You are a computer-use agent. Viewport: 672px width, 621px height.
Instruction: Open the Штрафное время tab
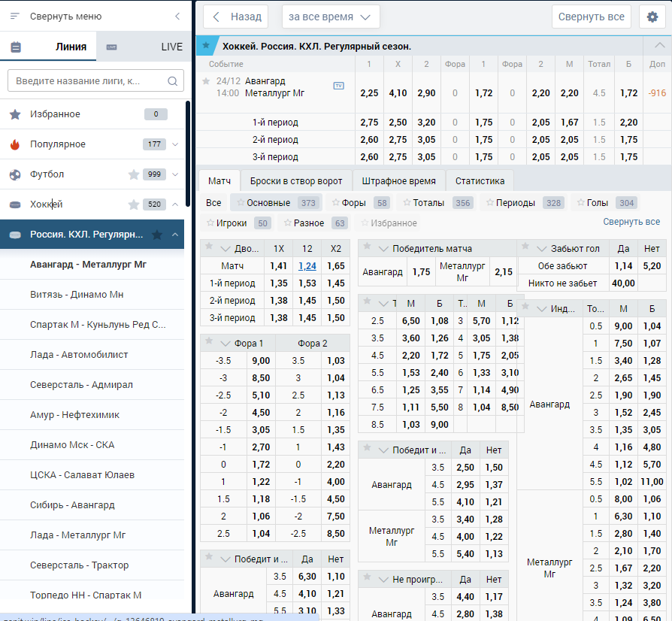pos(398,181)
